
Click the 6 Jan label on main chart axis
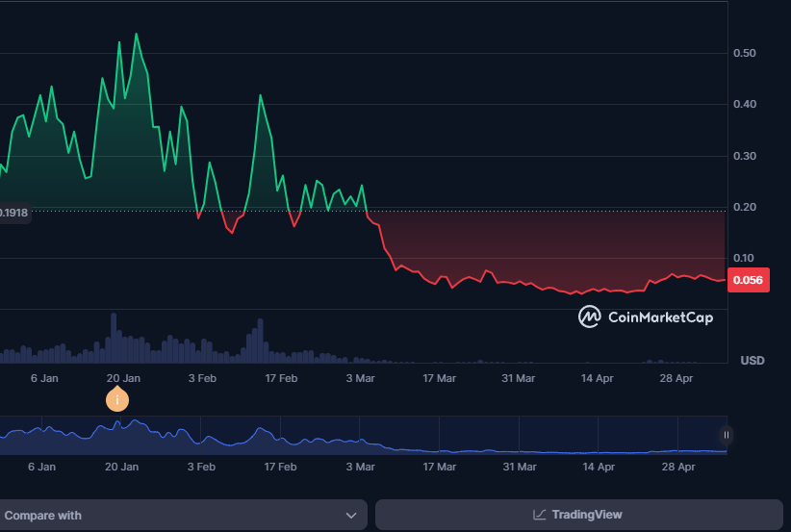point(44,378)
